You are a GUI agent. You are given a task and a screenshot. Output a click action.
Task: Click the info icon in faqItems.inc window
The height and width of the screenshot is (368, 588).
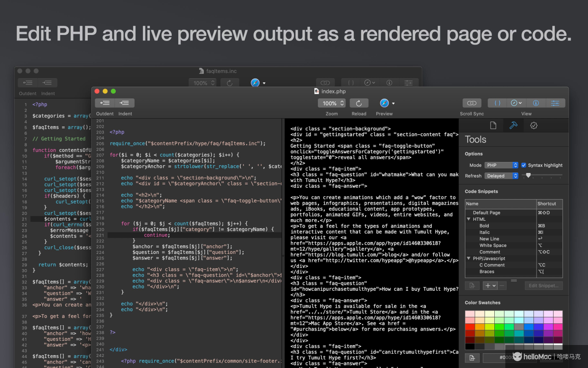[389, 83]
